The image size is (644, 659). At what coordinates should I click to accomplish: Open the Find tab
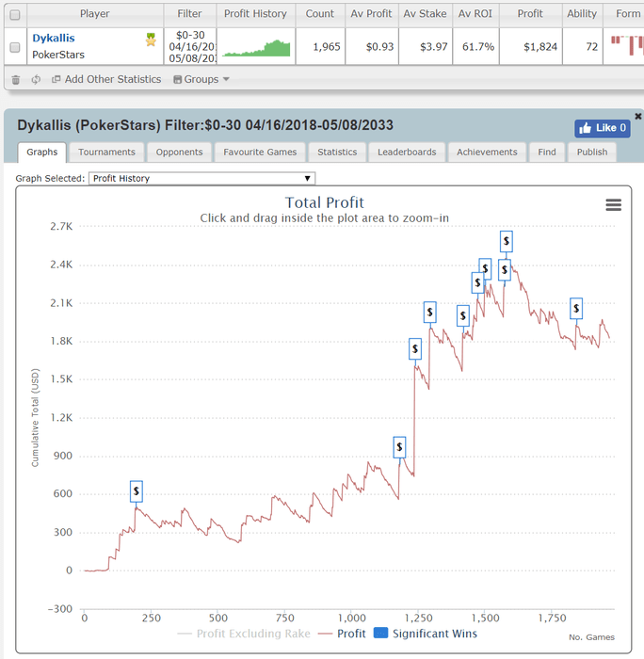tap(547, 153)
